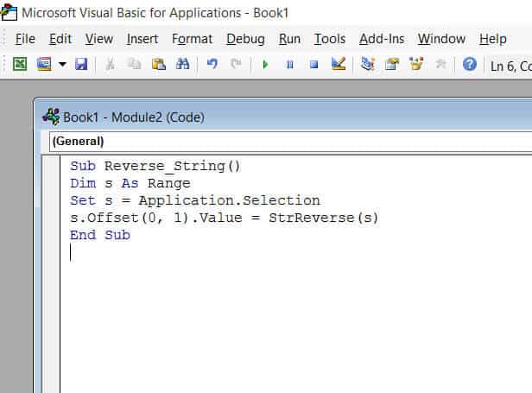Open the Object Browser icon

[x=416, y=64]
